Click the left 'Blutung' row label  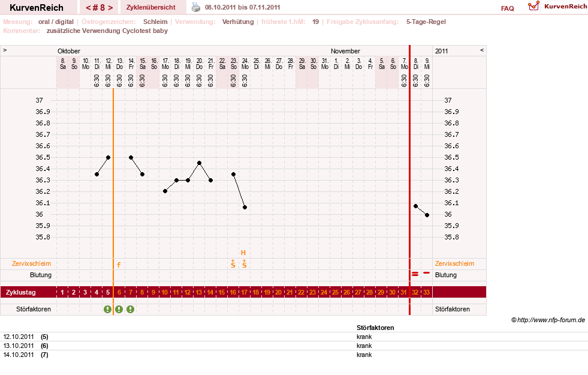point(41,275)
